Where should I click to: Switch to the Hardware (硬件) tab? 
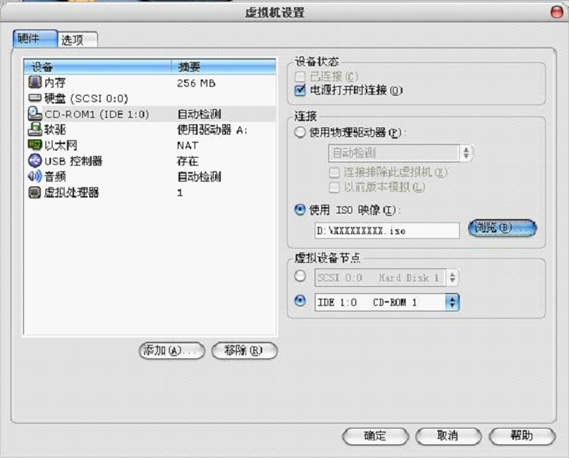35,38
